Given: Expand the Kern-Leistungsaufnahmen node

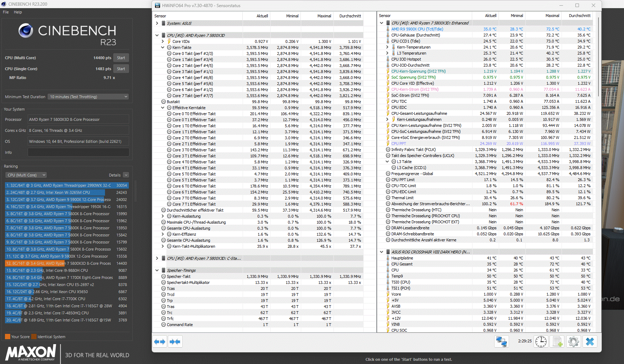Looking at the screenshot, I should [387, 119].
